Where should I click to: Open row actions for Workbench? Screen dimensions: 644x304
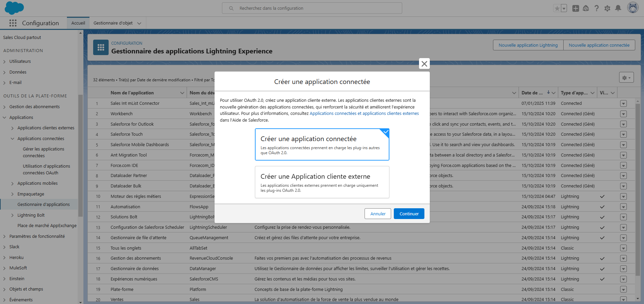(x=623, y=114)
